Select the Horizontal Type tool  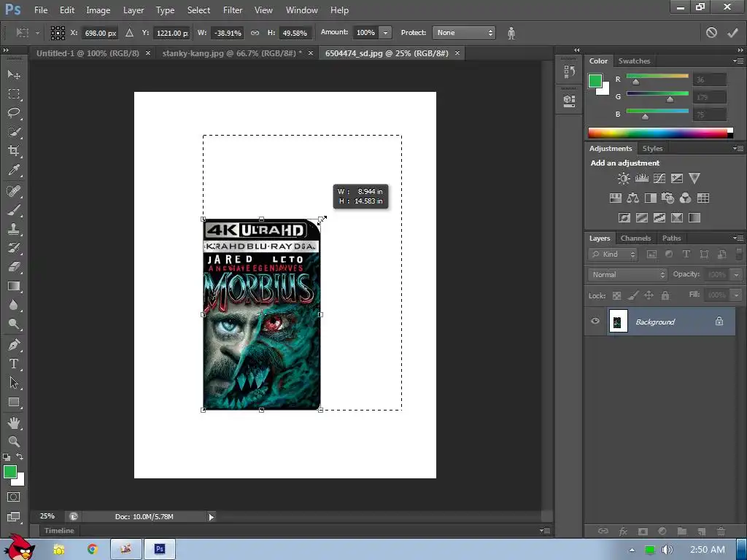(x=13, y=364)
